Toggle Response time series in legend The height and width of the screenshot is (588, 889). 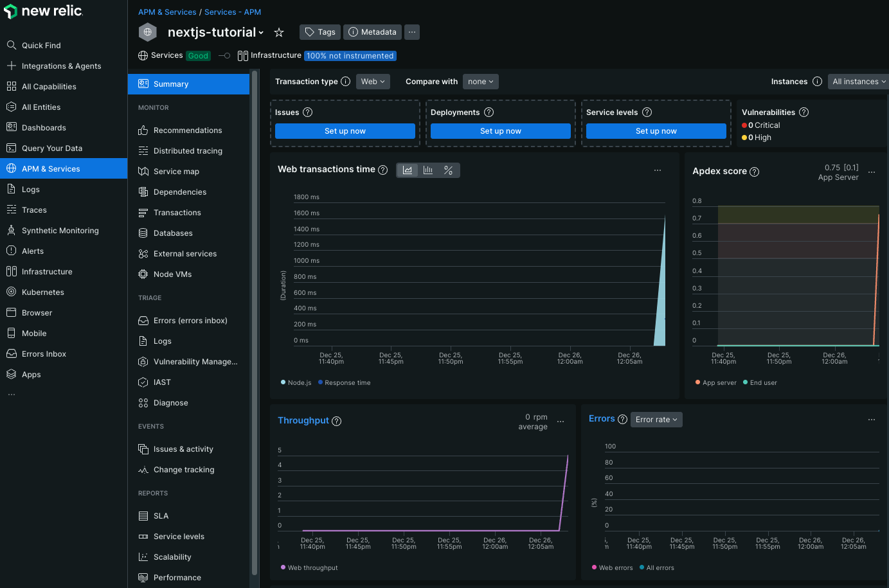[345, 382]
